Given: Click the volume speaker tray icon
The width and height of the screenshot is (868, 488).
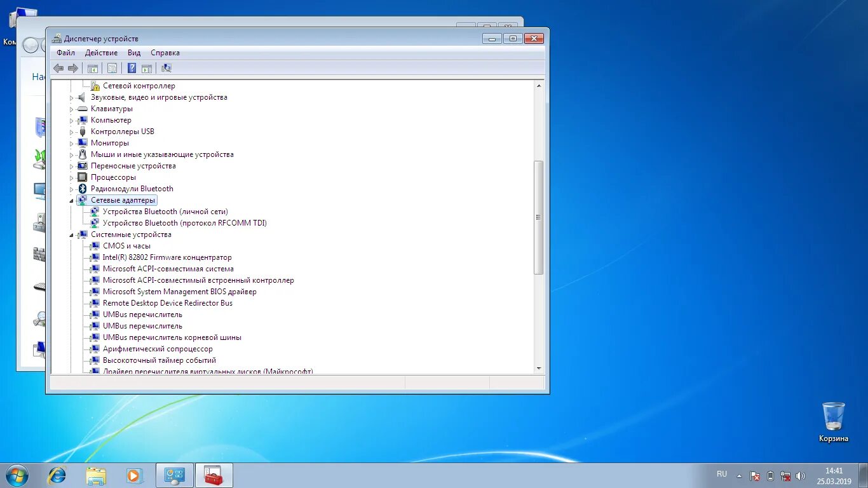Looking at the screenshot, I should point(801,475).
